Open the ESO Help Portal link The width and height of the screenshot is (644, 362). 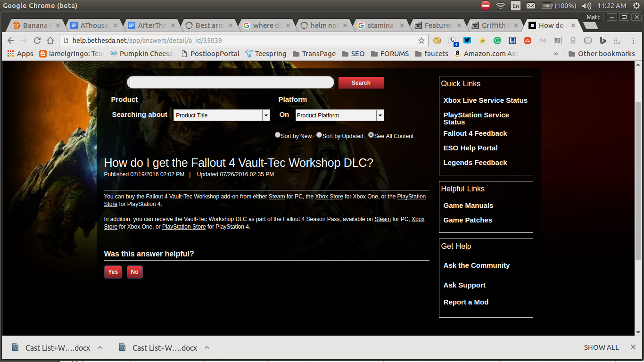point(471,148)
